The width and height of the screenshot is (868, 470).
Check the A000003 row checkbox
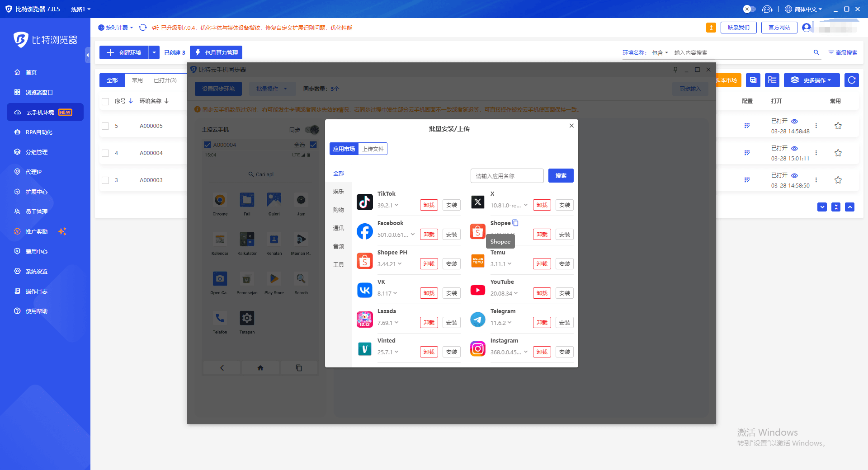click(x=105, y=180)
